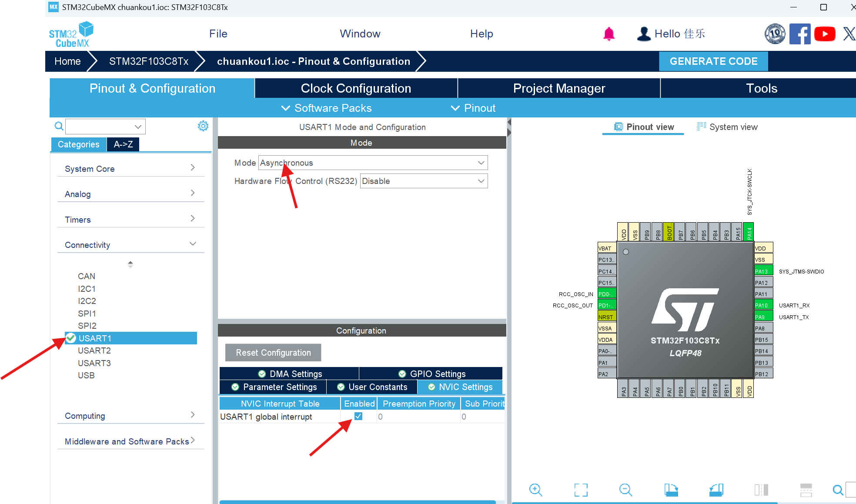Click the green PA10 pin on the chip
This screenshot has height=504, width=856.
[x=764, y=305]
